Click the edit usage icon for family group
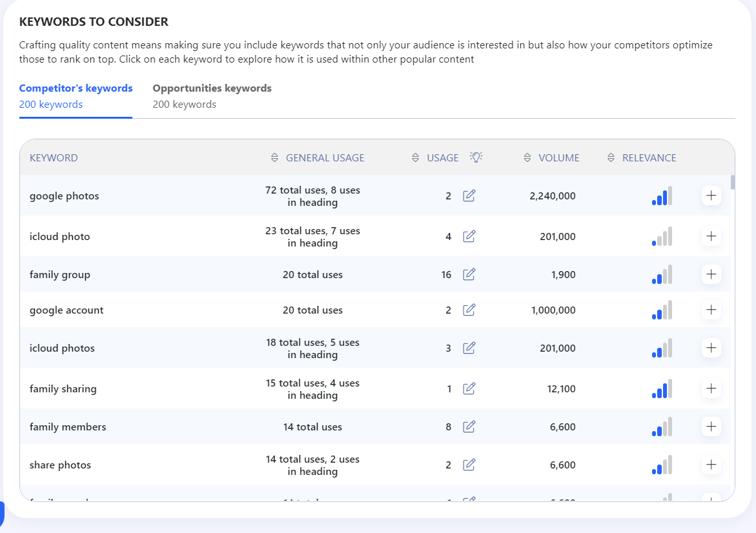Screen dimensions: 756x533 pyautogui.click(x=469, y=274)
